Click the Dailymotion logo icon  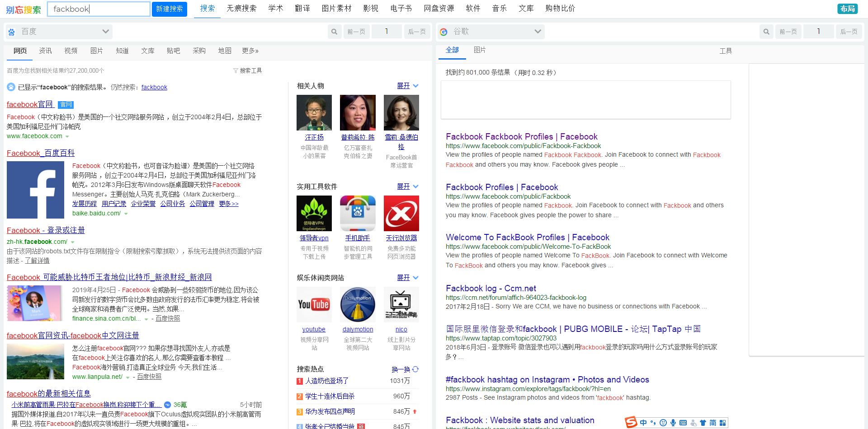click(358, 304)
